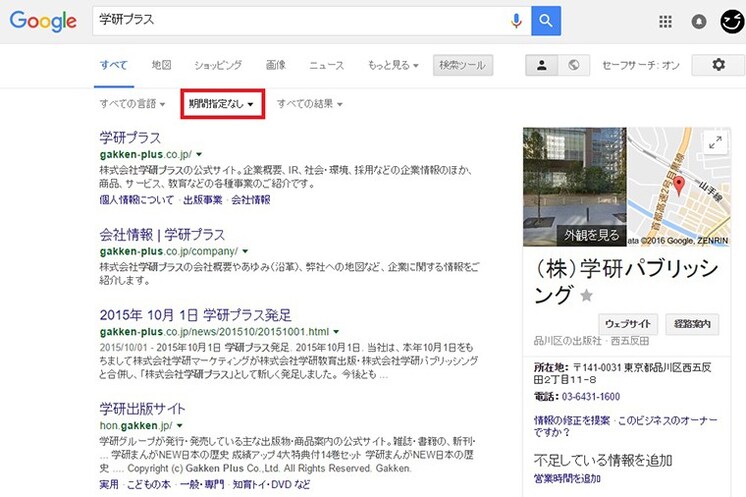Open the settings gear menu
The image size is (746, 497).
[718, 65]
